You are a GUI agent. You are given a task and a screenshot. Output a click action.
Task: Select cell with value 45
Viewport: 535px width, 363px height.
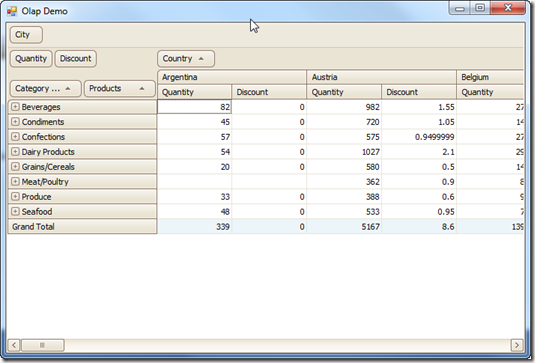click(194, 122)
